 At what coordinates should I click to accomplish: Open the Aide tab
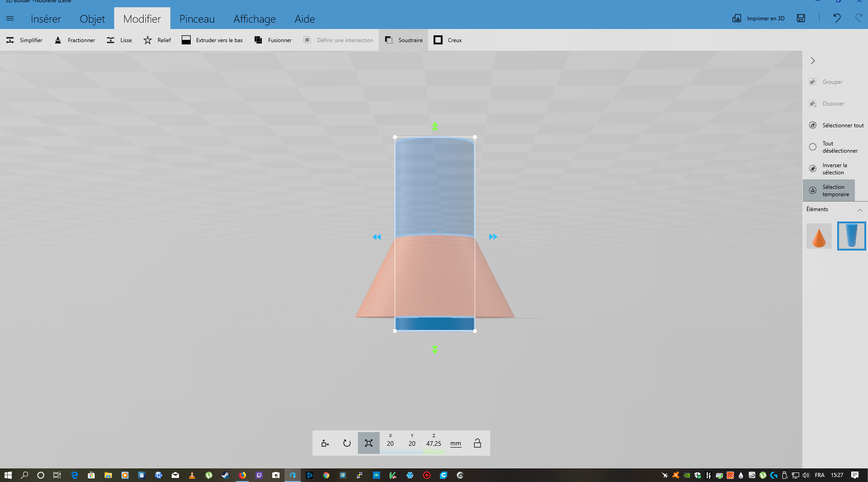click(305, 19)
